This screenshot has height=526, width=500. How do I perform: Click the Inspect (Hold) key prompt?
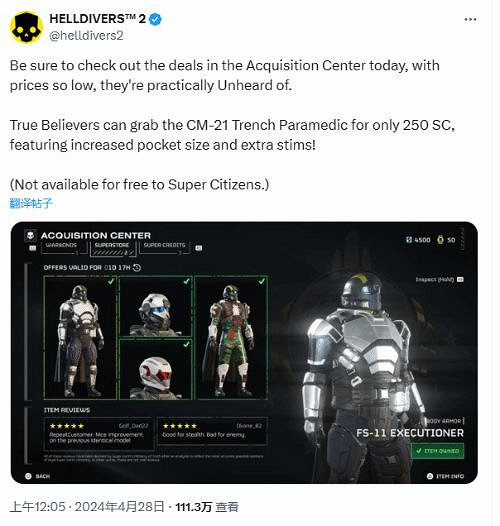pyautogui.click(x=440, y=279)
